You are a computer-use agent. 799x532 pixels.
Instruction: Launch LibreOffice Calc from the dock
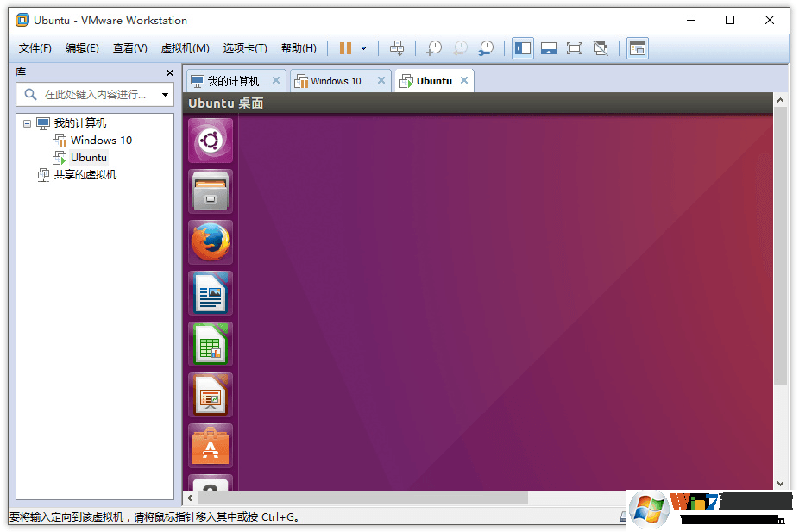click(x=210, y=344)
